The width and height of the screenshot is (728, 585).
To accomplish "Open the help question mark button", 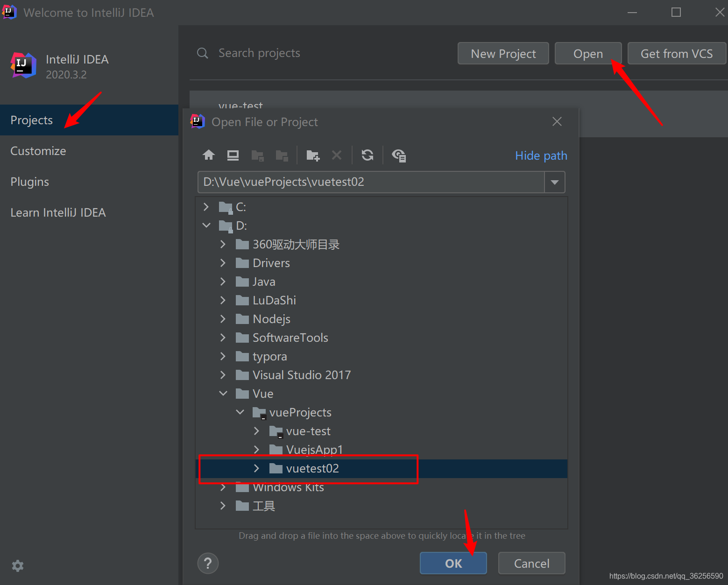I will click(x=208, y=563).
